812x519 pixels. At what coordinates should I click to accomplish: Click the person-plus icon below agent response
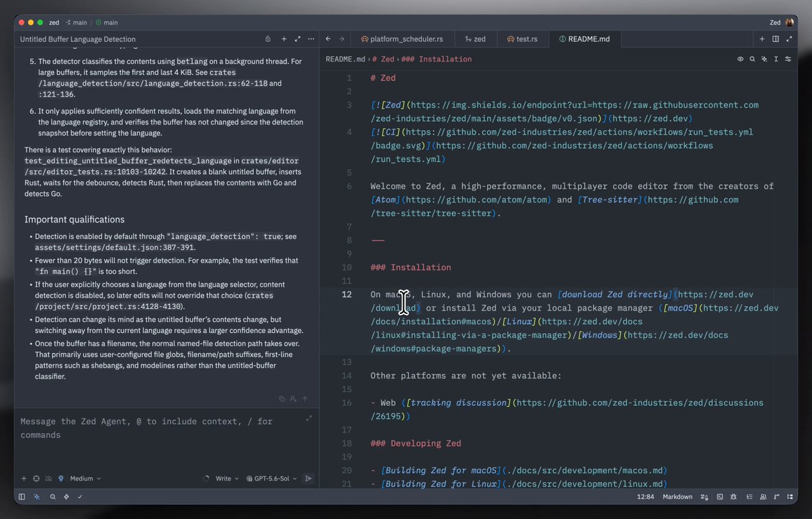[x=293, y=399]
